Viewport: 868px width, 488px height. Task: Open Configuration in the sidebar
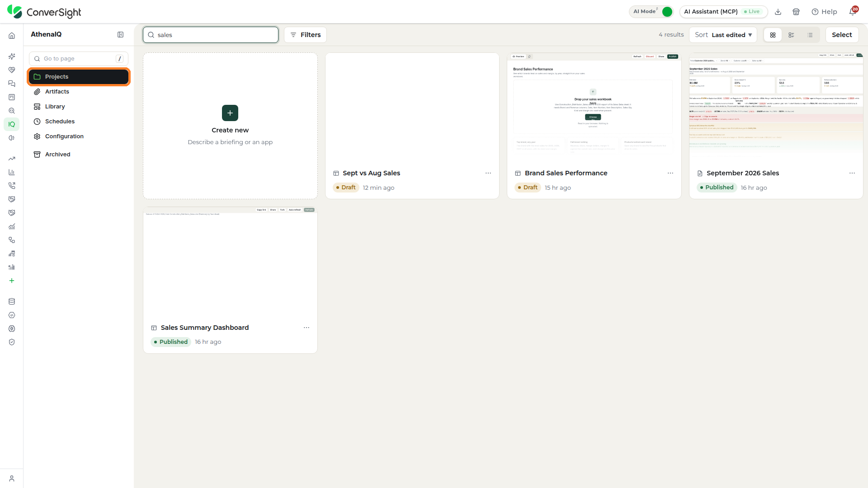tap(79, 136)
